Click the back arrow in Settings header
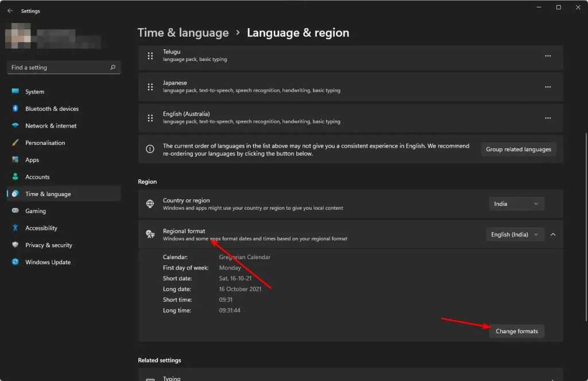This screenshot has width=588, height=381. 10,10
